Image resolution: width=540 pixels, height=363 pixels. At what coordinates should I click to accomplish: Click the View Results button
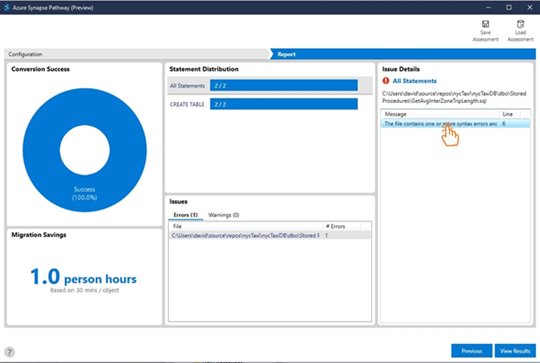point(515,351)
